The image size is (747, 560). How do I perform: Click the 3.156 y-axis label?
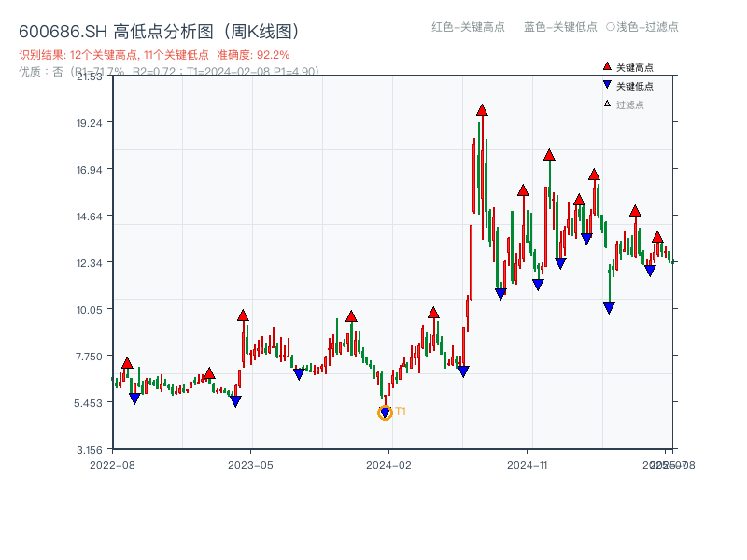click(90, 450)
